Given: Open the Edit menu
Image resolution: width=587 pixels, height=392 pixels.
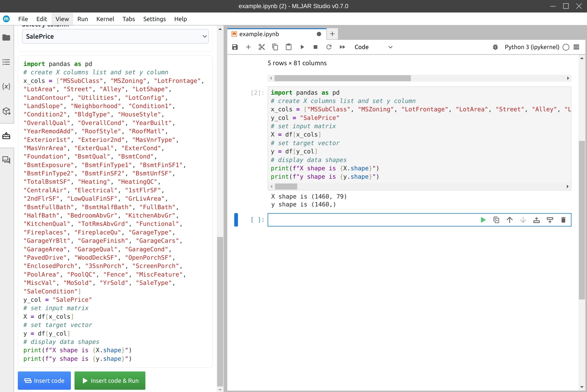Looking at the screenshot, I should [x=41, y=19].
